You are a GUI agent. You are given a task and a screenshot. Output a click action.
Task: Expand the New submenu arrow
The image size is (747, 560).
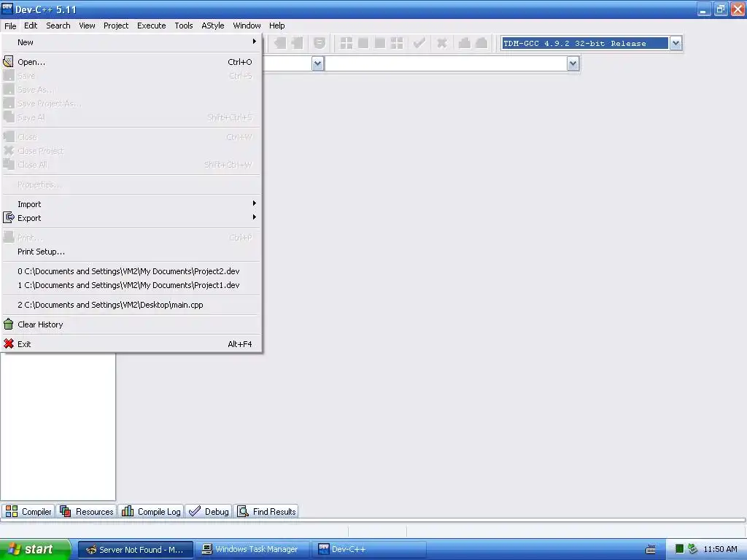tap(255, 42)
